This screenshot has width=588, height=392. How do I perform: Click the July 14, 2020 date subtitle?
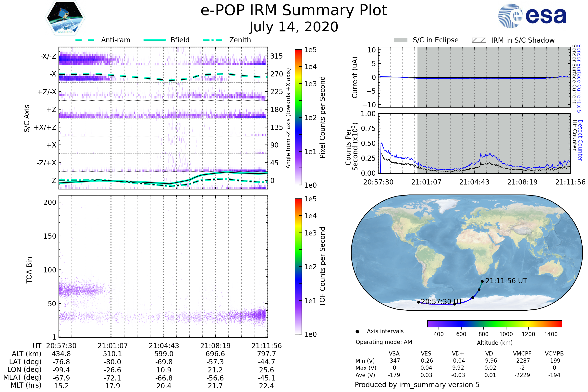294,27
